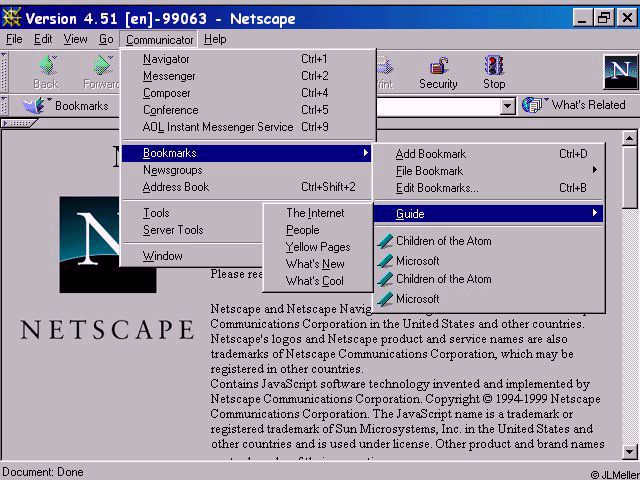Screen dimensions: 640x480
Task: Click the scrollbar up arrow
Action: pos(629,138)
